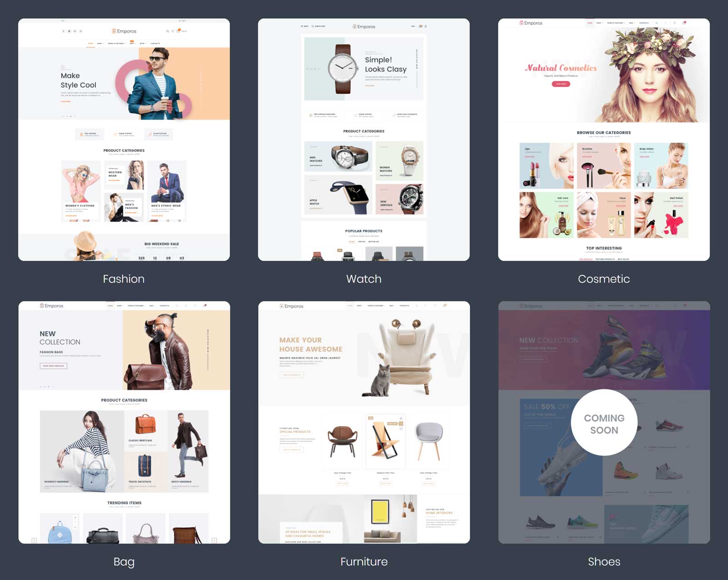Click the Emporos logo in the Cosmetic preview
The height and width of the screenshot is (580, 728).
pos(531,23)
